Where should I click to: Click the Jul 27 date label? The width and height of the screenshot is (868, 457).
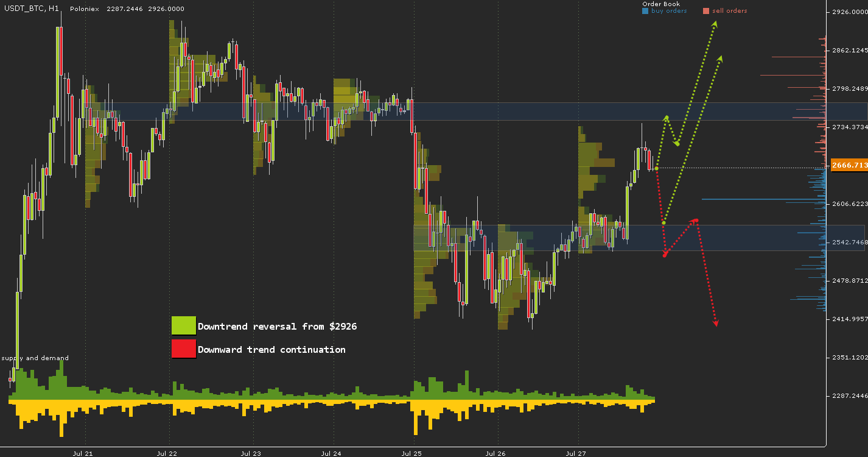tap(576, 453)
